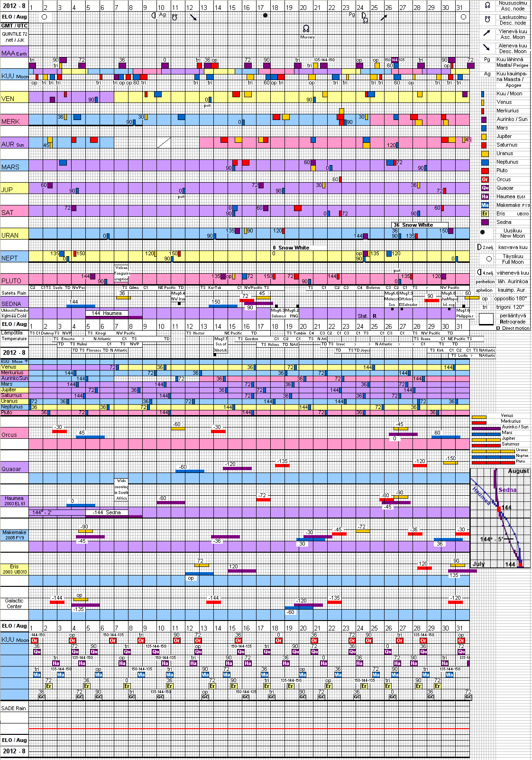Select the purple Quaoar 'Qu' legend icon
The image size is (532, 760).
485,188
